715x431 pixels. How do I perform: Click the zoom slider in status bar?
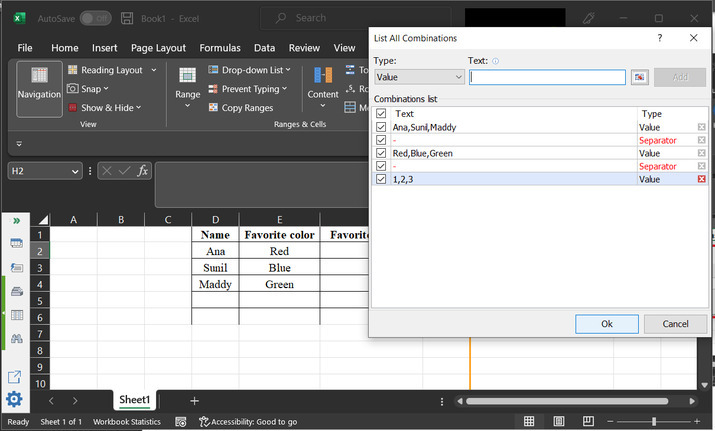[x=654, y=422]
